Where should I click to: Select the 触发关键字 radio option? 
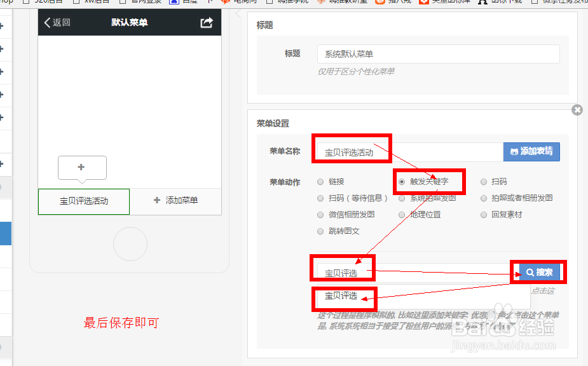click(x=402, y=181)
